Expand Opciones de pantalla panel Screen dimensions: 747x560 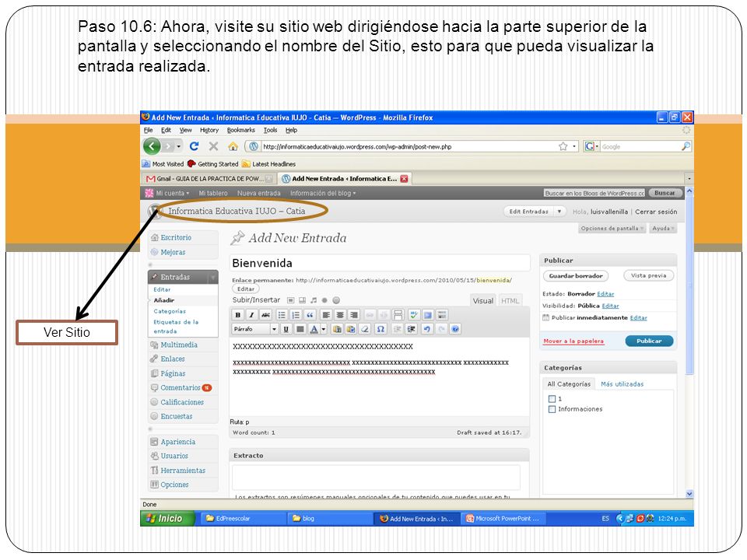612,229
